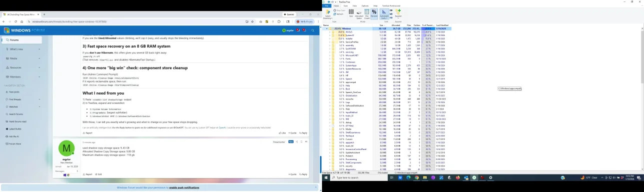This screenshot has width=644, height=192.
Task: Close the Dwindling Free Space tab
Action: (x=39, y=14)
